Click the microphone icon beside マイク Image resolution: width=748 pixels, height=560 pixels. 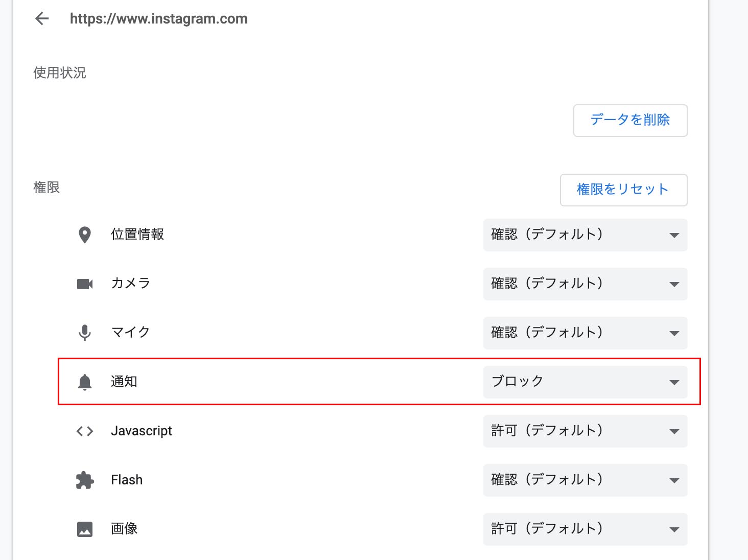[85, 333]
